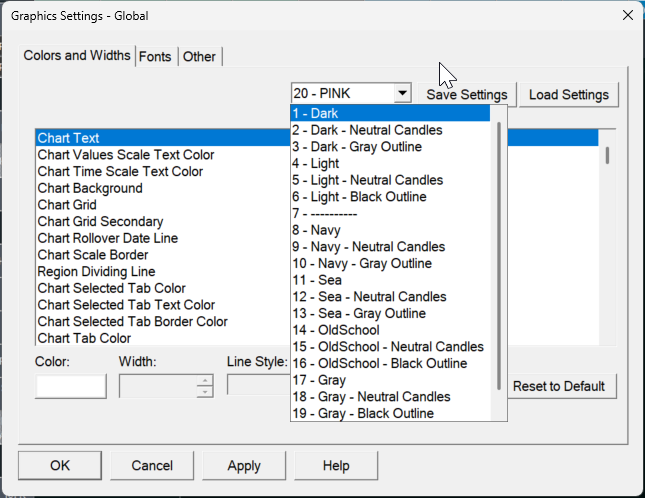Open the Other tab
The width and height of the screenshot is (645, 498).
pos(199,56)
